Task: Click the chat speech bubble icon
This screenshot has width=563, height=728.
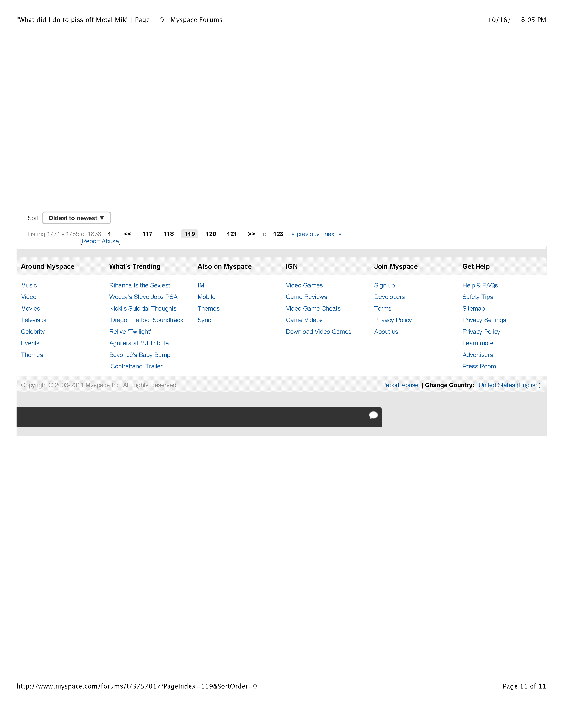Action: coord(373,415)
